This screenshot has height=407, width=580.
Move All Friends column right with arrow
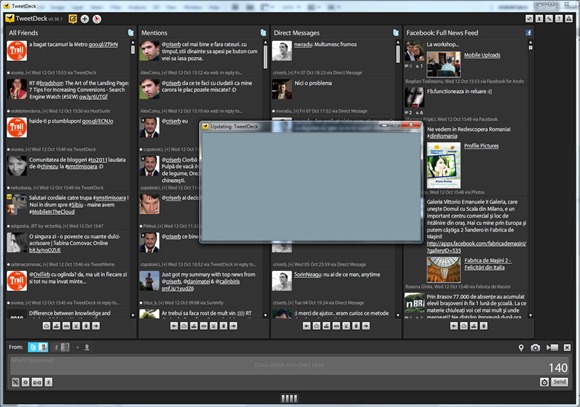click(96, 326)
